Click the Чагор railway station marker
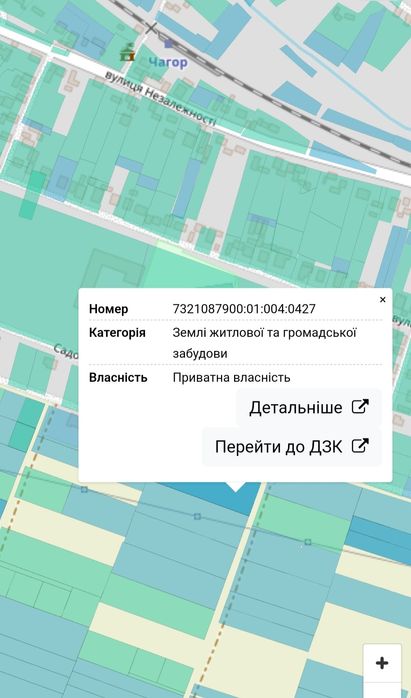 pyautogui.click(x=168, y=44)
